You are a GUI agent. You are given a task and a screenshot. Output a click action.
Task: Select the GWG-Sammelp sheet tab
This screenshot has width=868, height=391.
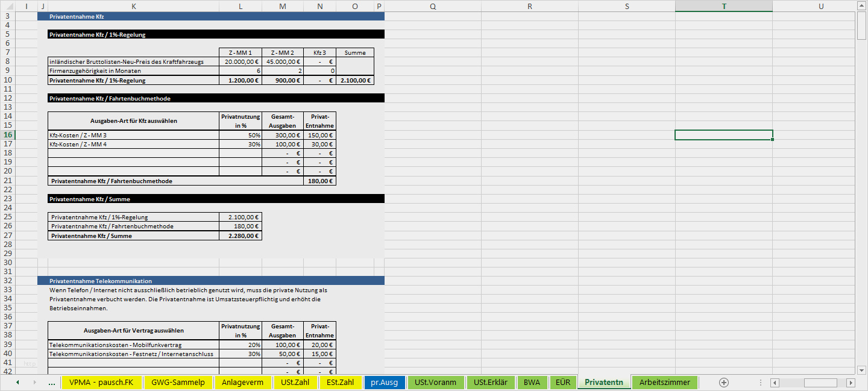point(178,383)
